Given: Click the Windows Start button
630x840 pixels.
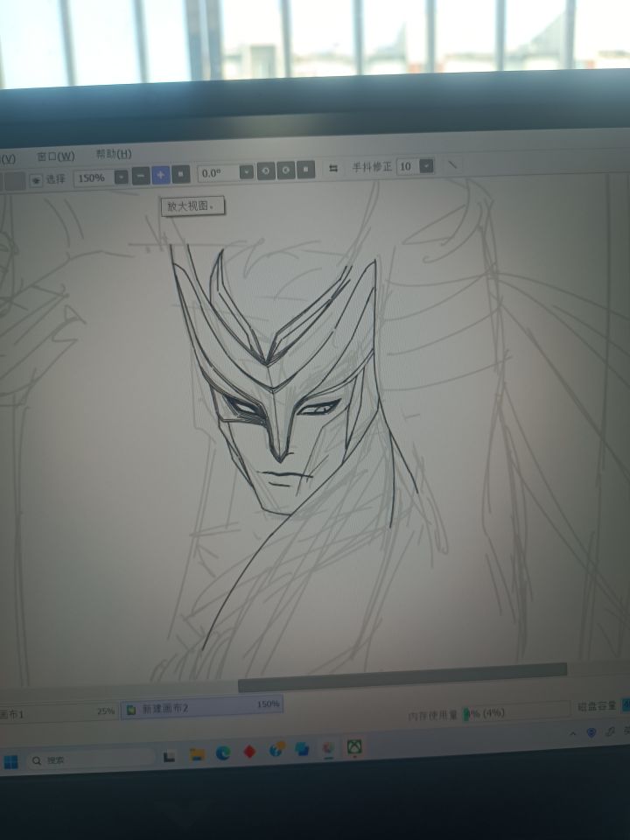Looking at the screenshot, I should point(10,761).
